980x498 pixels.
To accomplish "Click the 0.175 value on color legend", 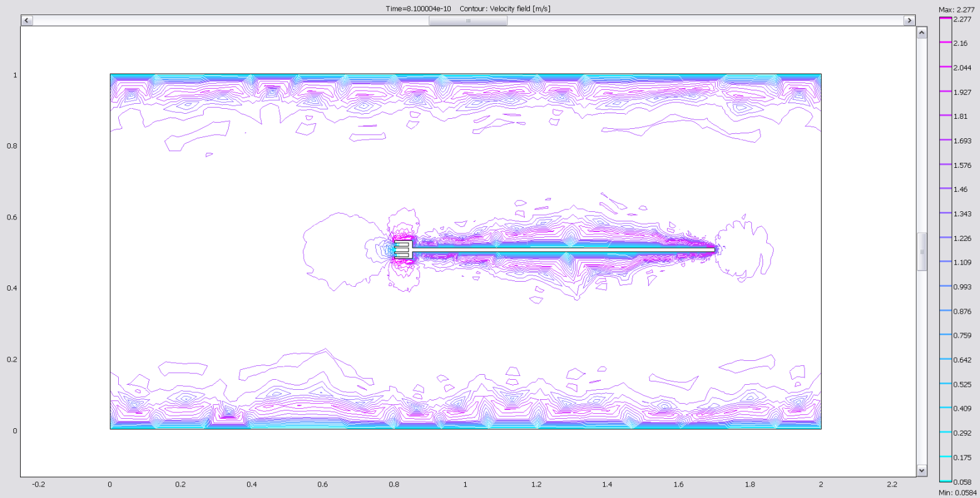I will pos(962,457).
